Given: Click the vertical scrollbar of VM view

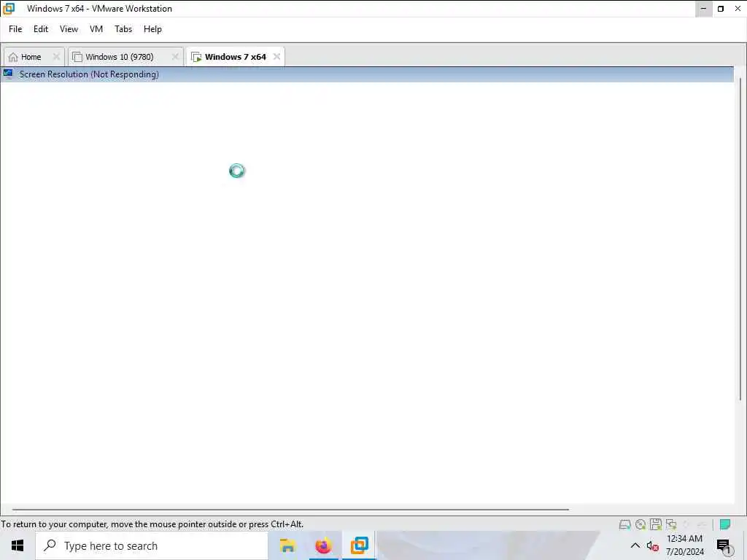Looking at the screenshot, I should [740, 238].
